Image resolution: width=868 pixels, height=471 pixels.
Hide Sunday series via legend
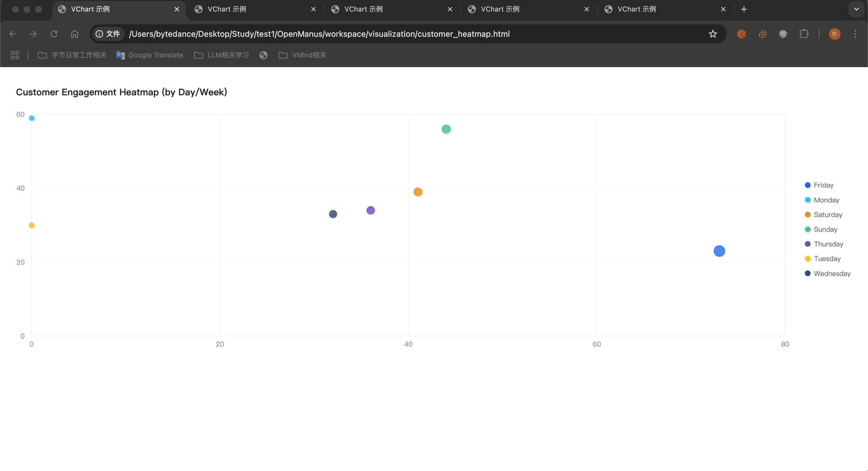pos(825,230)
